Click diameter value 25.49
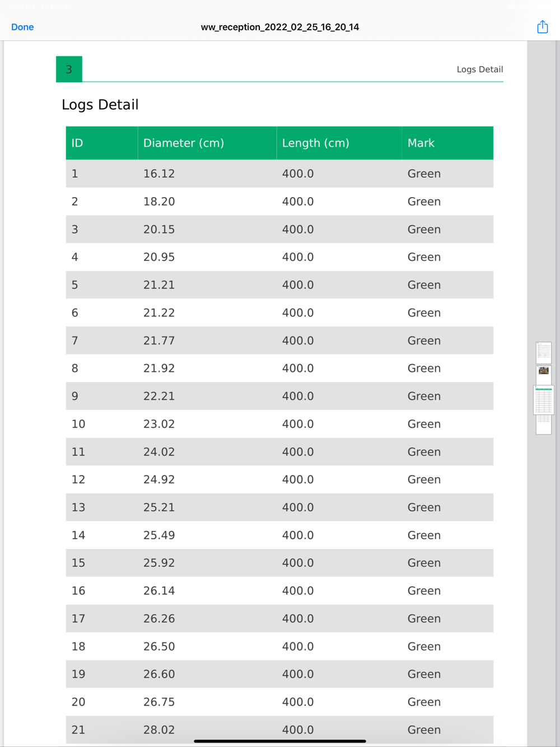The image size is (560, 747). click(159, 535)
